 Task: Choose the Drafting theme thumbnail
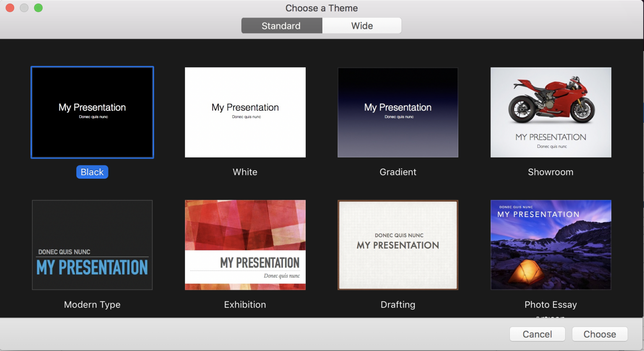click(x=397, y=245)
